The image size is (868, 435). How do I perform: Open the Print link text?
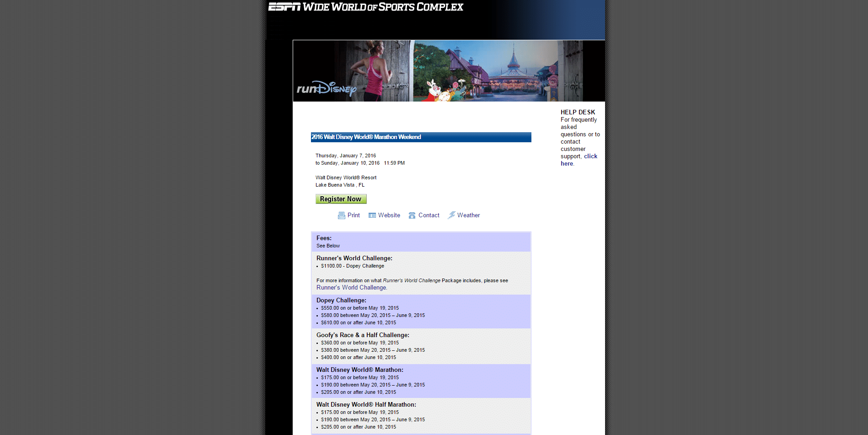coord(354,215)
